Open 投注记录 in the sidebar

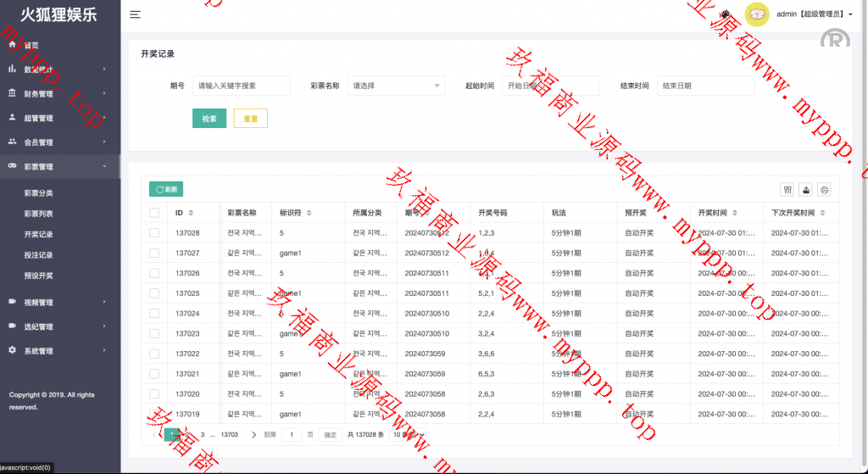tap(39, 255)
